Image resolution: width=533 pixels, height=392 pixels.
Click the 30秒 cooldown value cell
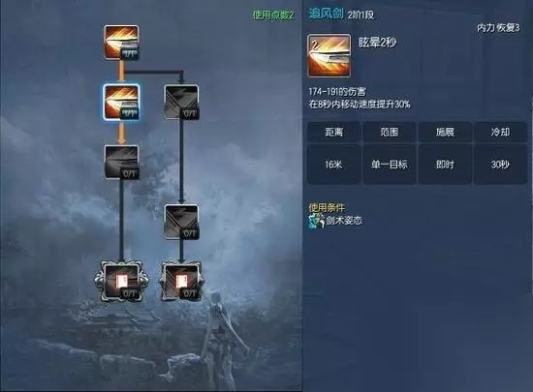(x=500, y=165)
